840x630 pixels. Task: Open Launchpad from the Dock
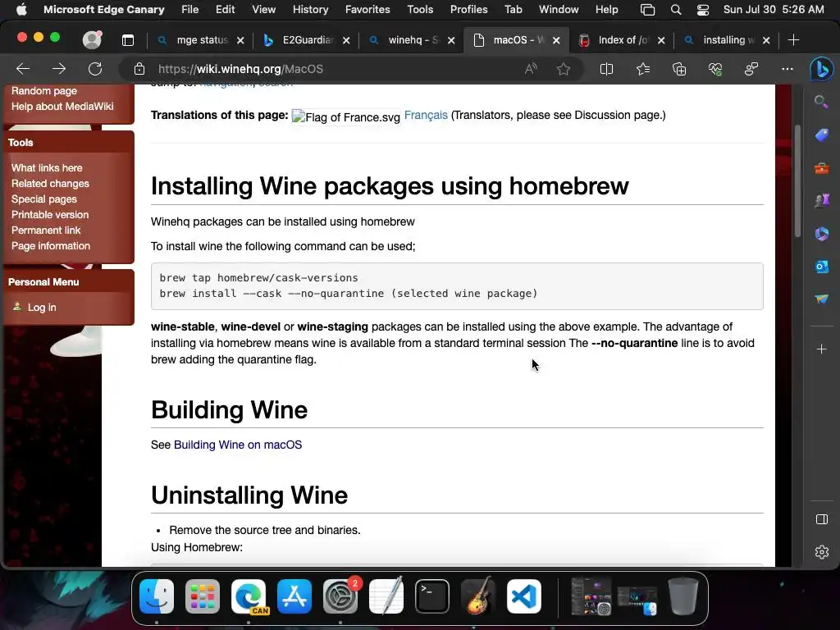203,596
